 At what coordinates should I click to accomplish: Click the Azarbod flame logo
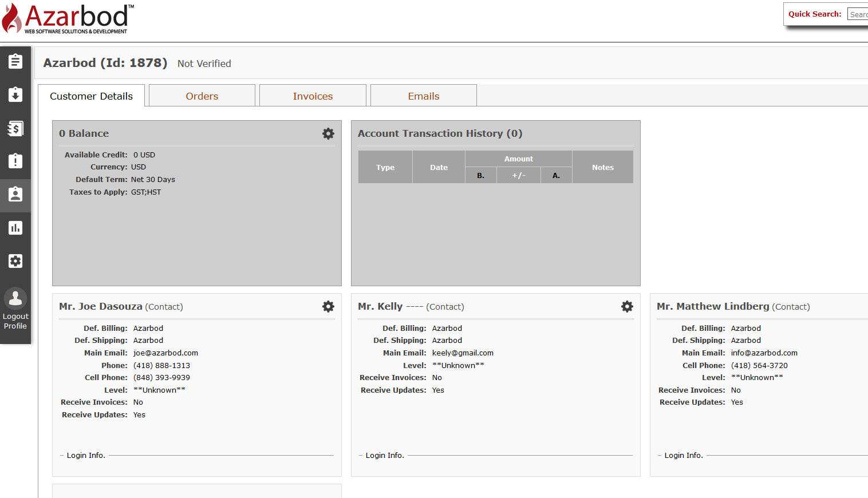click(68, 19)
